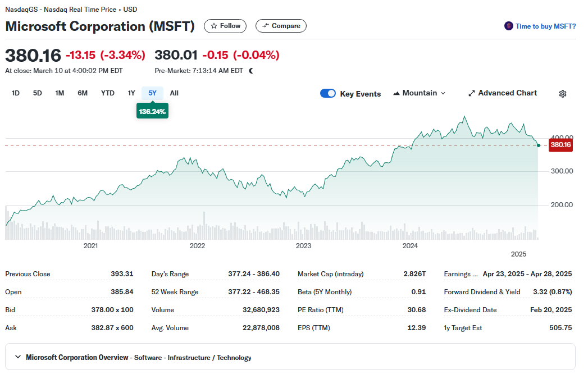Click the Microsoft Corporation (MSFT) heading
Viewport: 588px width, 374px height.
point(100,26)
